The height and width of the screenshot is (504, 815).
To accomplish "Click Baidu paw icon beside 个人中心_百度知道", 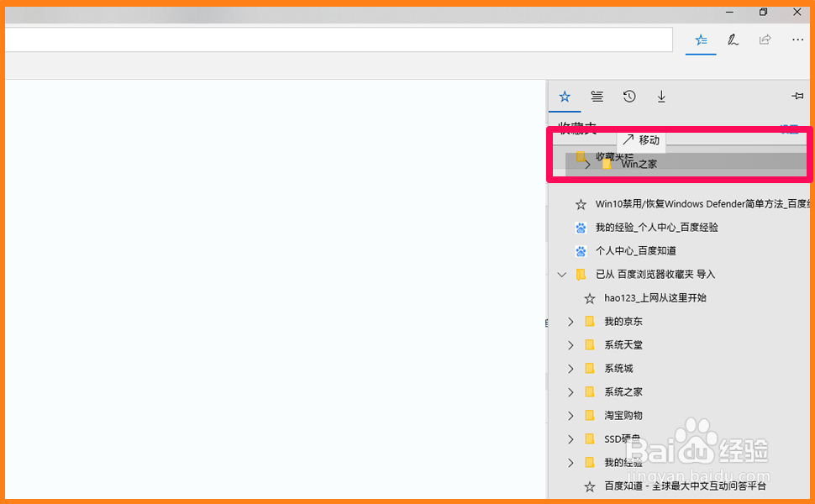I will point(581,251).
